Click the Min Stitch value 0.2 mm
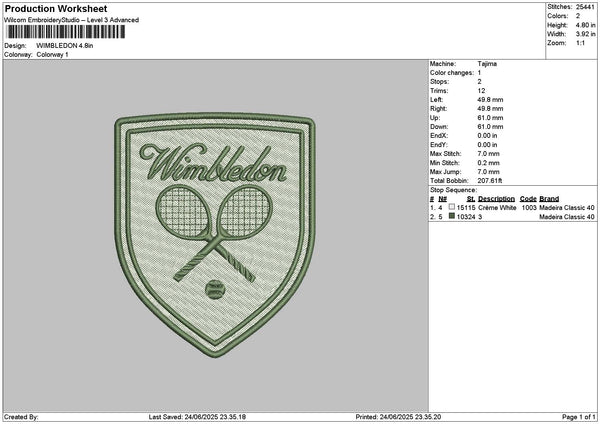The image size is (600, 424). (x=488, y=163)
